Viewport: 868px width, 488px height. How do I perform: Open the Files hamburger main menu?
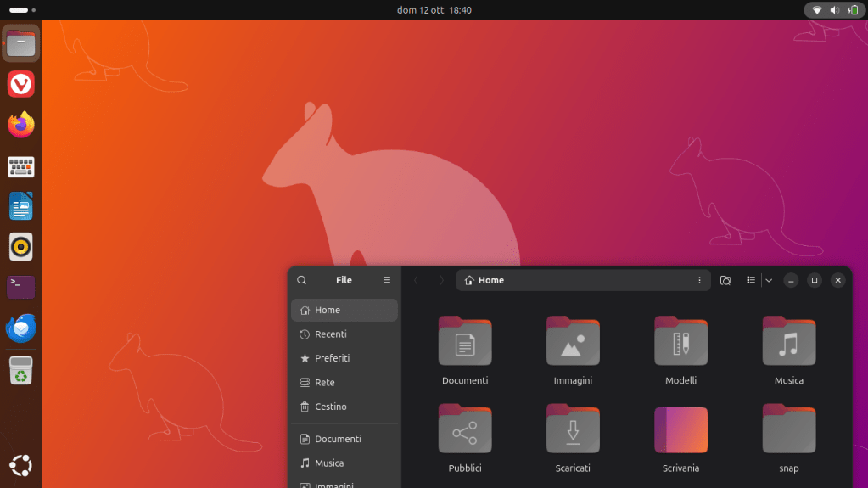(387, 280)
